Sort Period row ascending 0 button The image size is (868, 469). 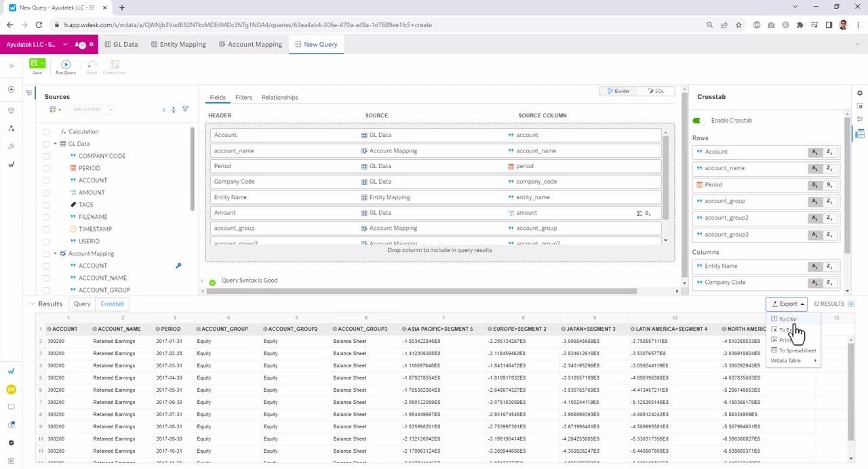[x=815, y=184]
